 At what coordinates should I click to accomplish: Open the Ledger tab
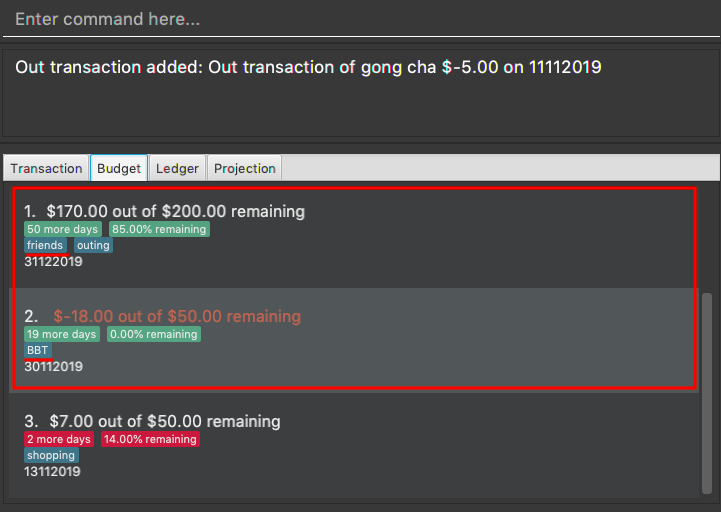click(x=177, y=168)
